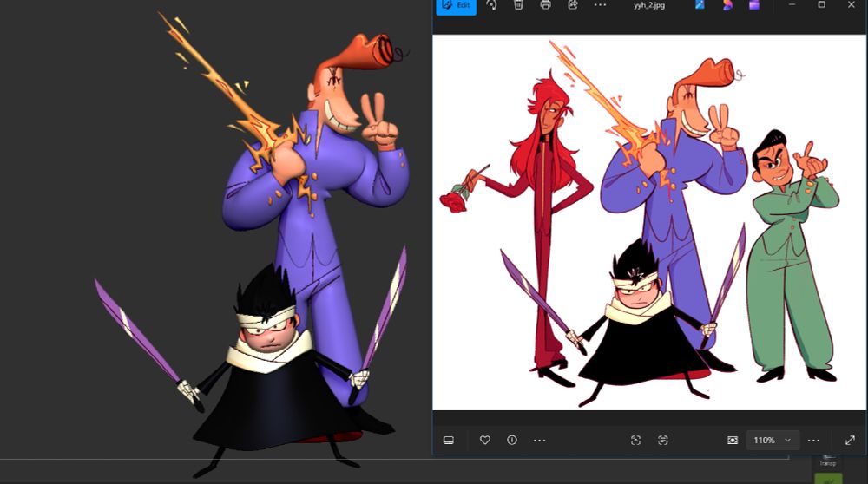This screenshot has width=868, height=484.
Task: Click the fit to window icon
Action: [x=733, y=441]
